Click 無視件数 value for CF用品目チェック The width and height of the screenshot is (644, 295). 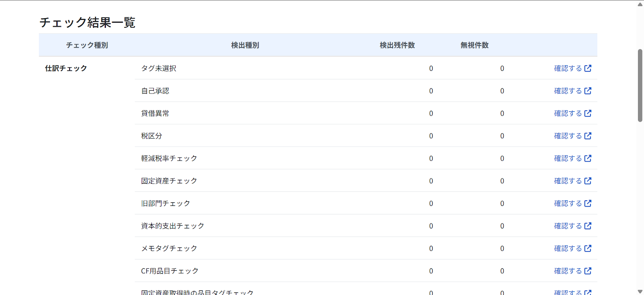coord(502,272)
